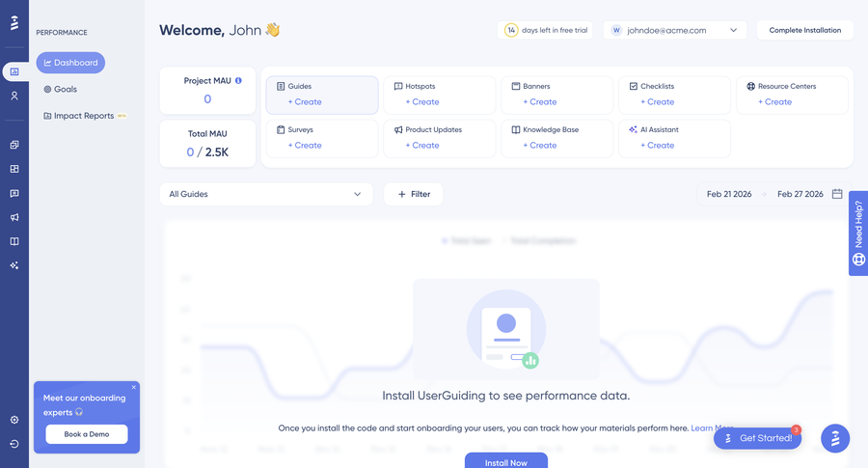868x468 pixels.
Task: Click the Guides card icon
Action: (281, 87)
